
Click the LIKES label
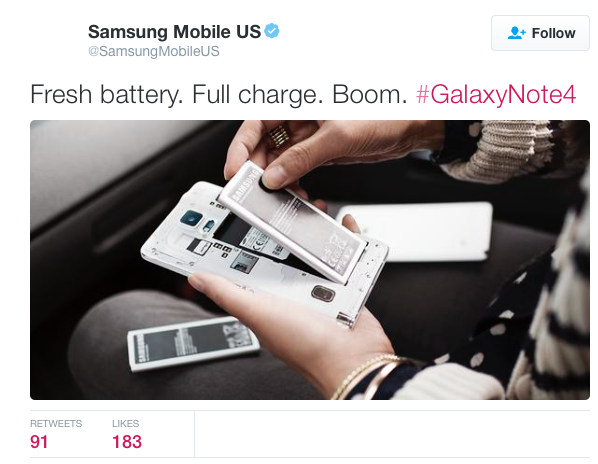point(125,424)
